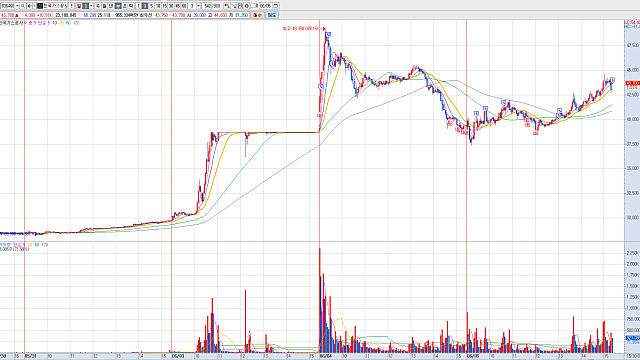Click the 06/05 date label on the time axis
The height and width of the screenshot is (360, 640).
pyautogui.click(x=473, y=356)
